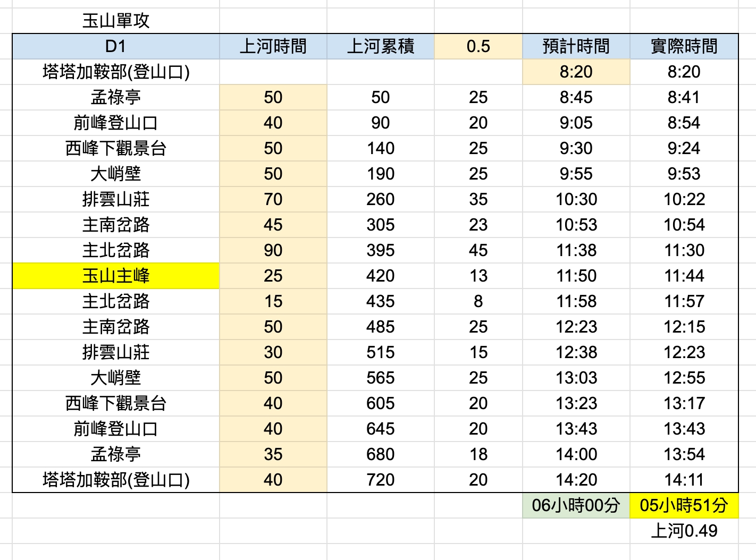Image resolution: width=756 pixels, height=560 pixels.
Task: Select the 實際時間 column header
Action: click(684, 46)
